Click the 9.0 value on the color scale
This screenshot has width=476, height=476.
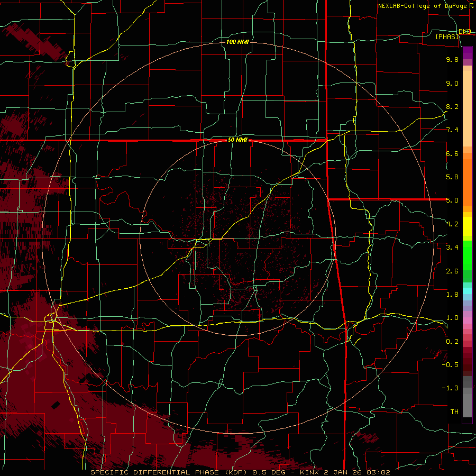pos(452,83)
